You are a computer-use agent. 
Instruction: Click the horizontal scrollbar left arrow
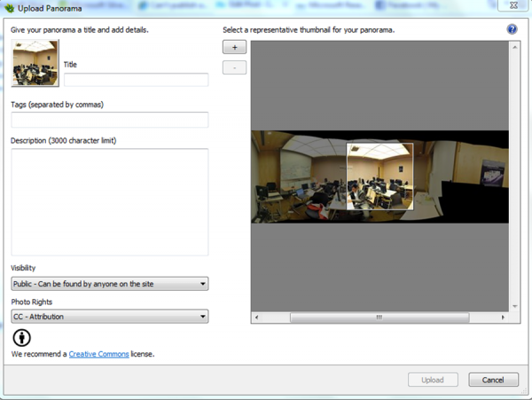(x=257, y=317)
